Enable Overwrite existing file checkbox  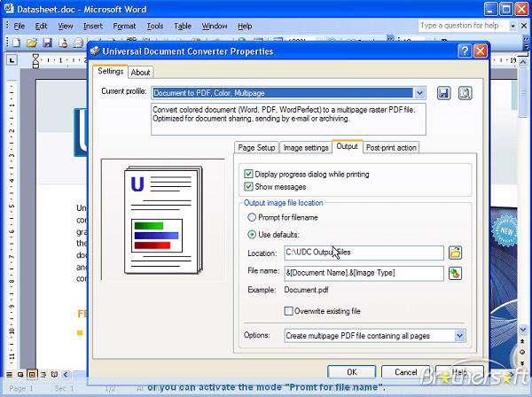(288, 311)
